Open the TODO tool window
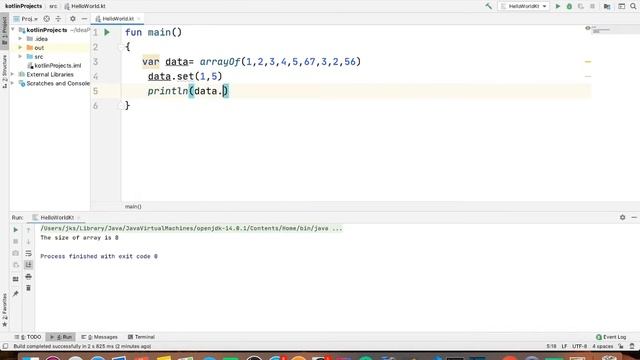Image resolution: width=640 pixels, height=360 pixels. [28, 337]
